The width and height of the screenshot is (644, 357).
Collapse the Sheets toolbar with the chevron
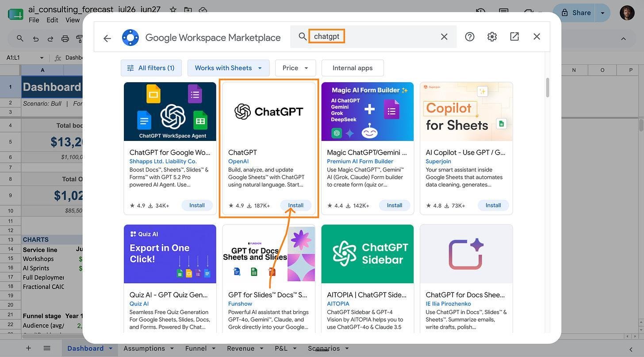623,38
